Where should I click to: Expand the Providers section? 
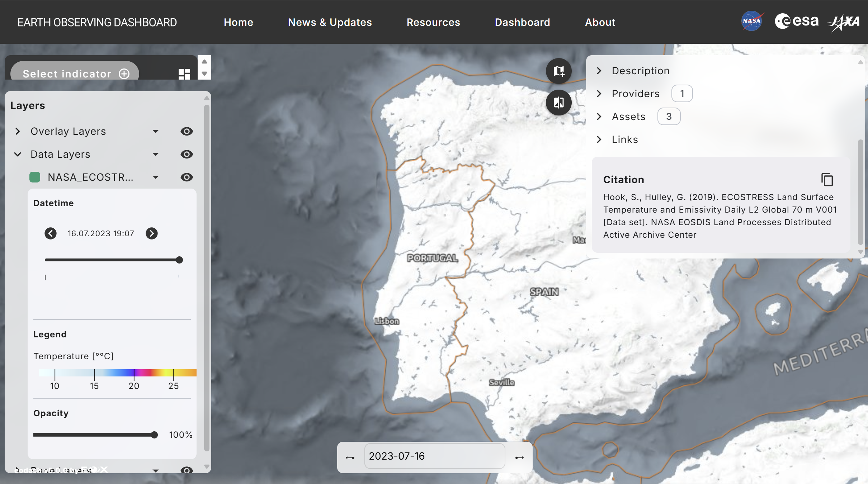pos(599,94)
